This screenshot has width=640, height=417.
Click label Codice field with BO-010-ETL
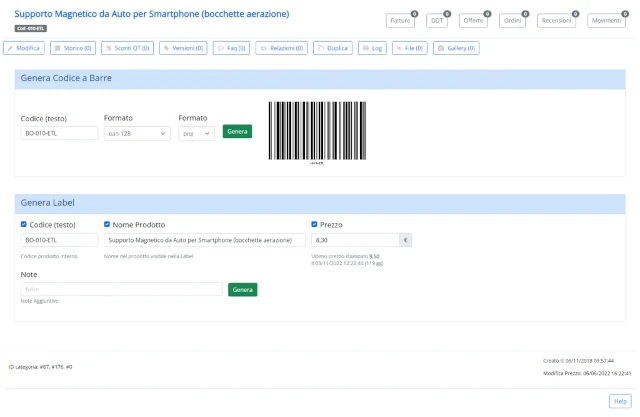tap(59, 240)
